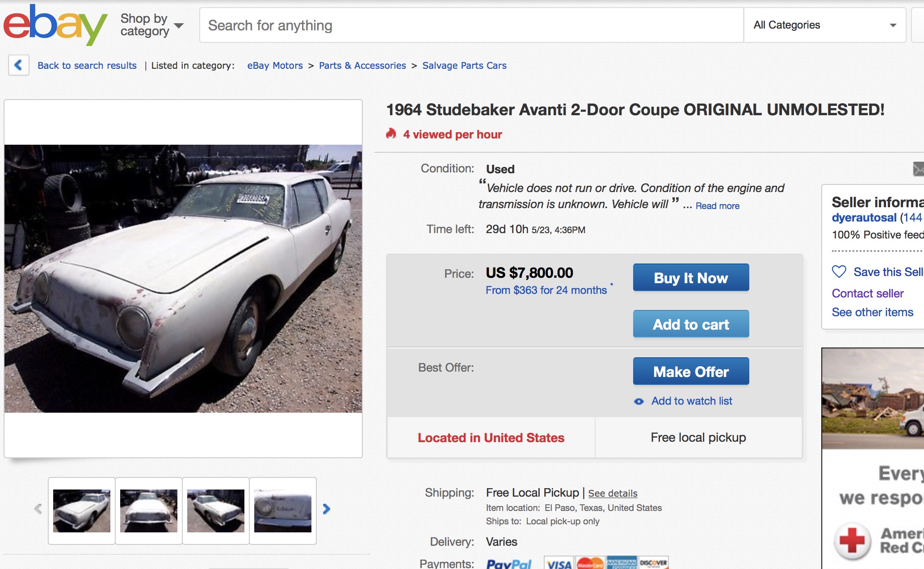The image size is (924, 569).
Task: Go to Salvage Parts Cars category
Action: [x=464, y=66]
